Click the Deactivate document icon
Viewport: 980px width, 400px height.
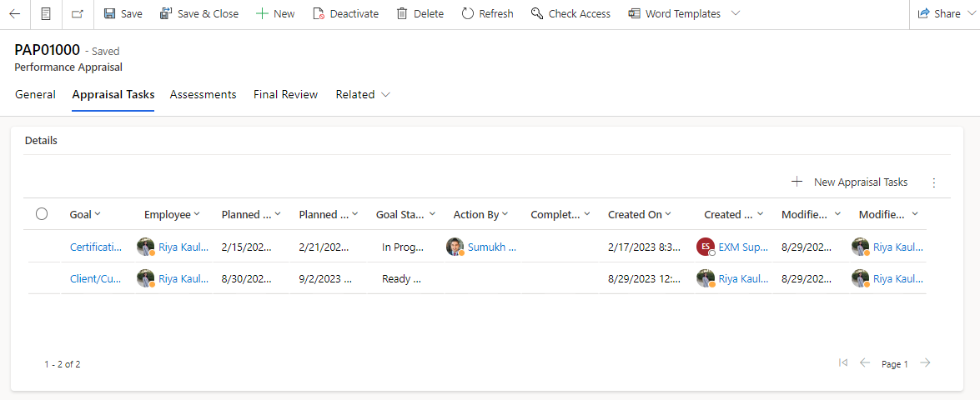click(x=319, y=14)
